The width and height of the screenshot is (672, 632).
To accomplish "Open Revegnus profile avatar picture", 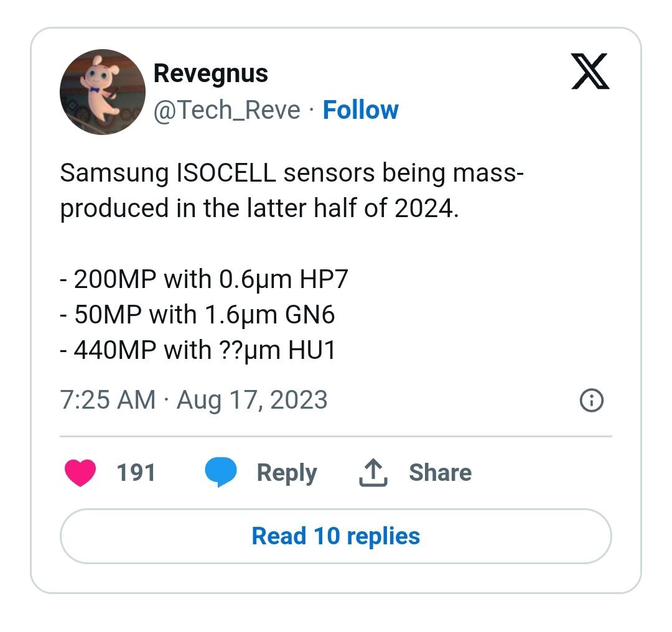I will coord(103,93).
